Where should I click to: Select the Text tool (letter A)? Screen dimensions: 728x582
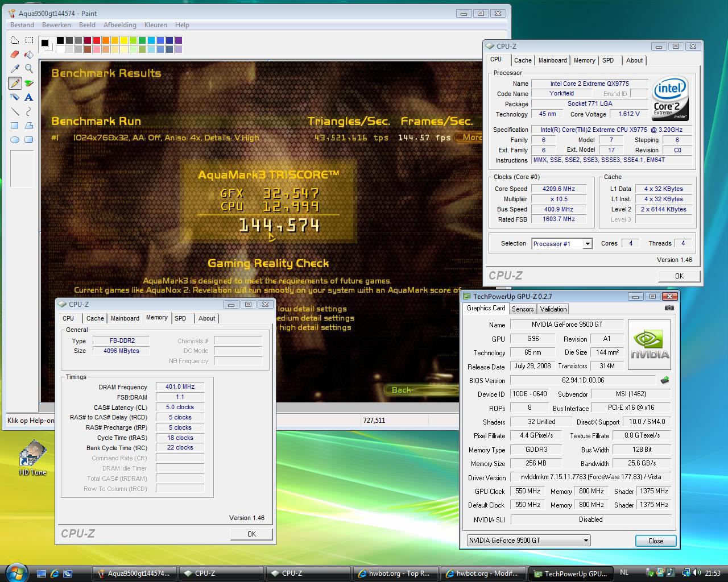[29, 97]
